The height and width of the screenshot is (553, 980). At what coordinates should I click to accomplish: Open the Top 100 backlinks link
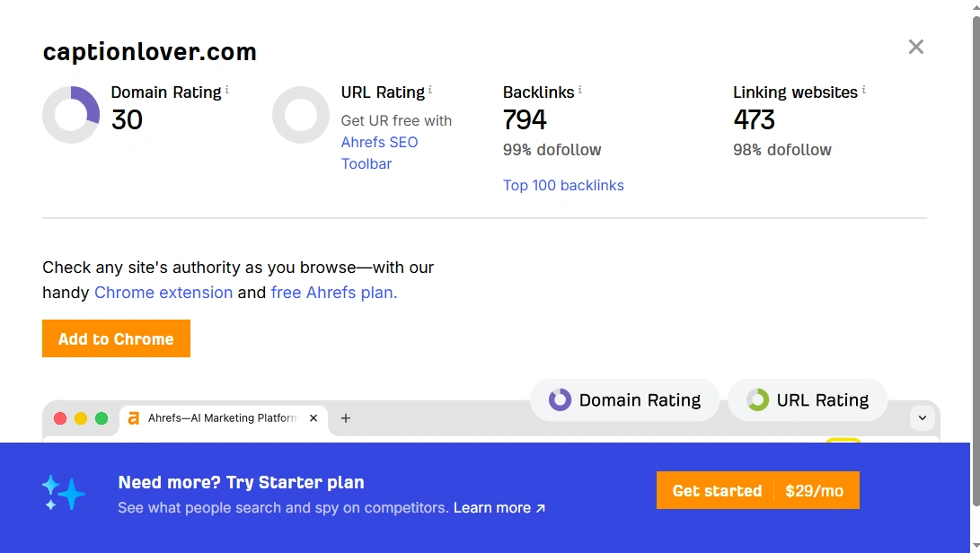click(x=563, y=185)
